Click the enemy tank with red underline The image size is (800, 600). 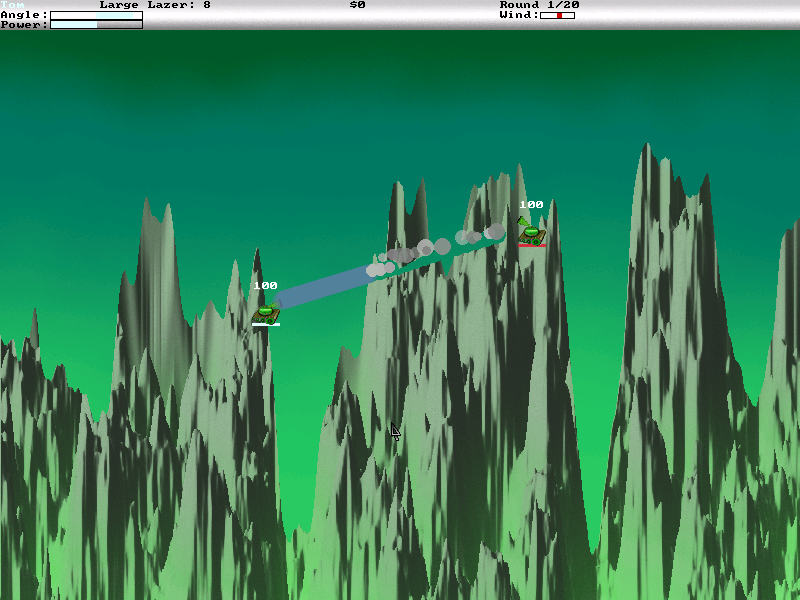532,234
